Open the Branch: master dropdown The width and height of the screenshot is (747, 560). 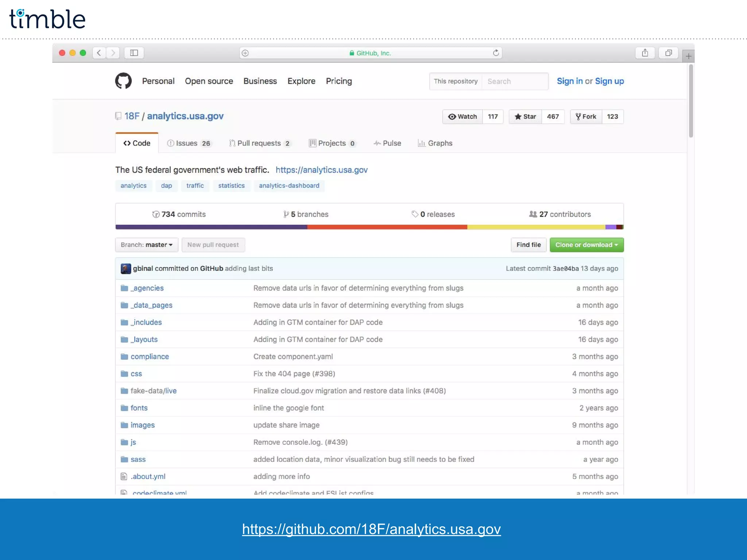coord(147,245)
